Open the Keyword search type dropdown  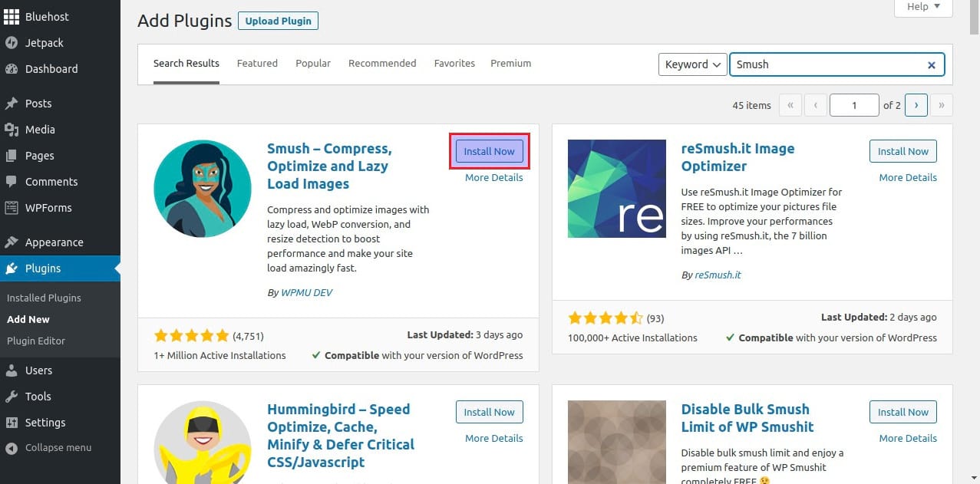pos(692,64)
